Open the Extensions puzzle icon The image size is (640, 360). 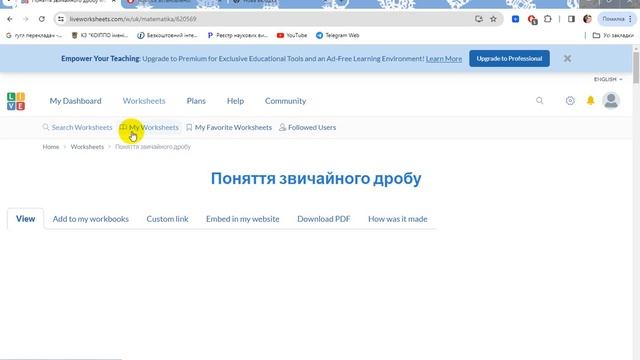tap(548, 19)
